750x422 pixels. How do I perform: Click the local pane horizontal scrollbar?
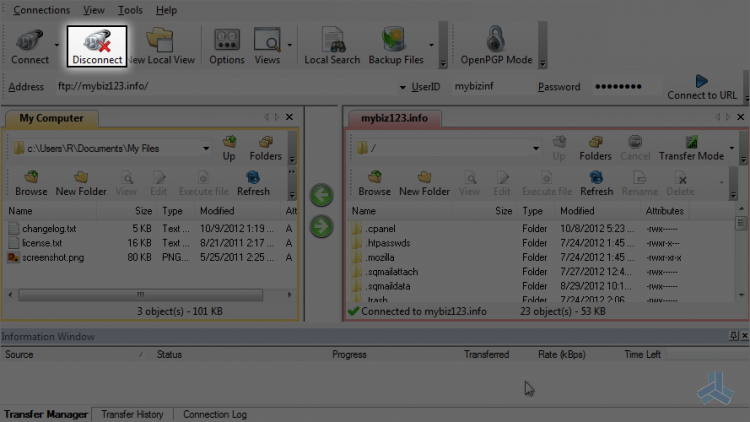pos(141,295)
